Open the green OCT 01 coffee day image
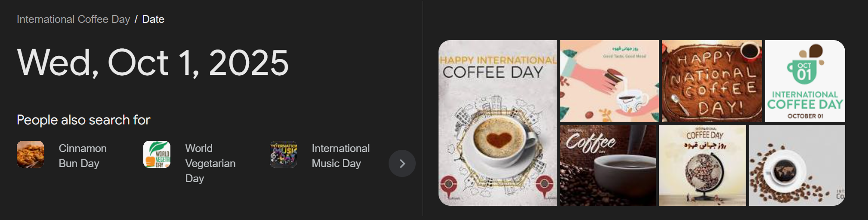This screenshot has height=220, width=868. pyautogui.click(x=805, y=81)
